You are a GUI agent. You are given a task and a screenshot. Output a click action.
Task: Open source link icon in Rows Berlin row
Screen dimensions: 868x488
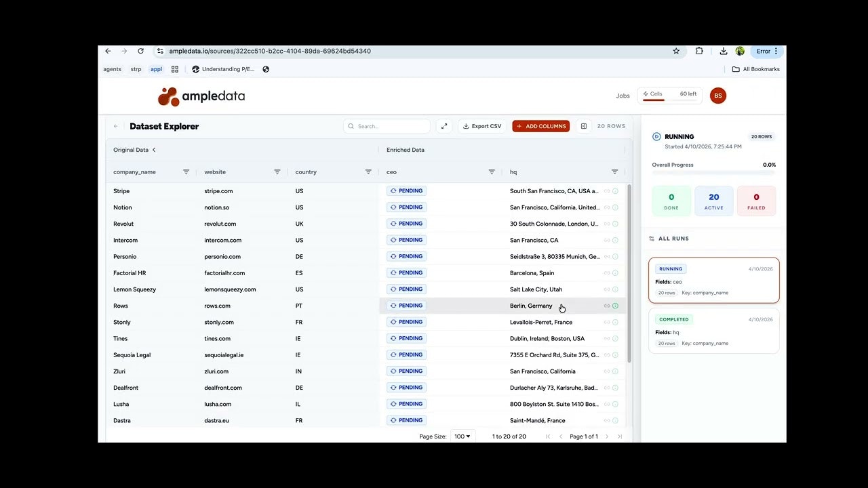pyautogui.click(x=607, y=306)
